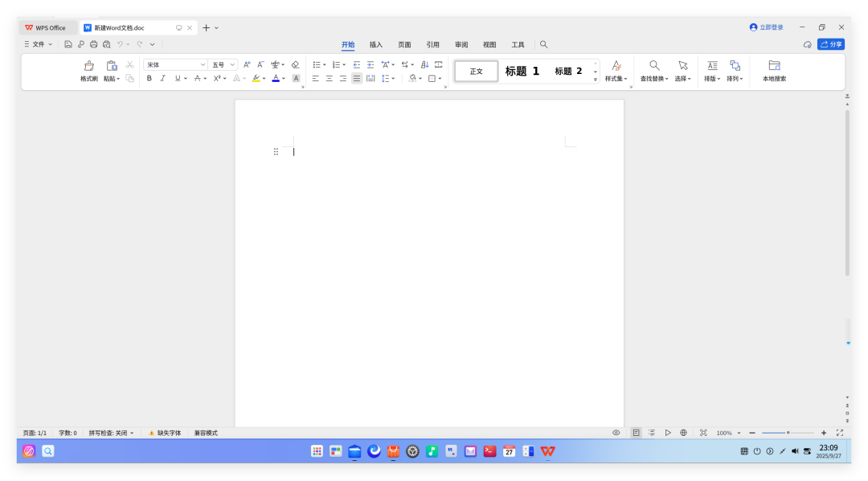Screen dimensions: 868x481
Task: Toggle Bold formatting button
Action: click(x=149, y=78)
